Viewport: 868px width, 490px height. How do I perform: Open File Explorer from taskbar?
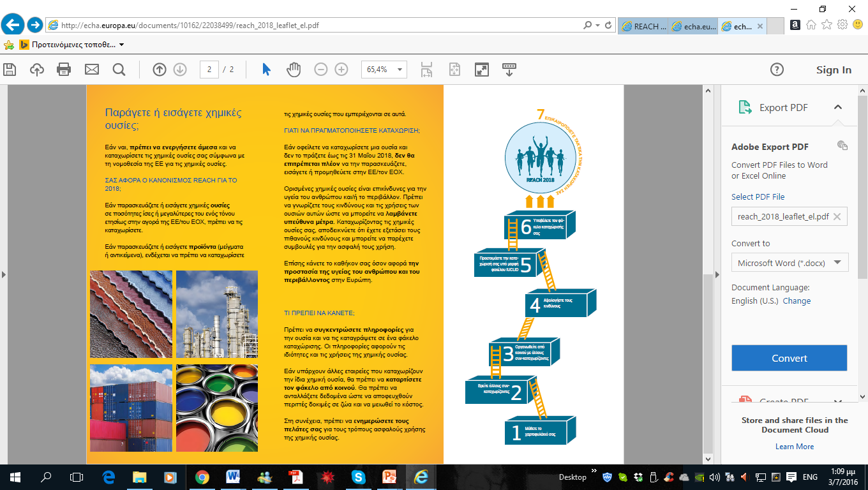click(139, 477)
